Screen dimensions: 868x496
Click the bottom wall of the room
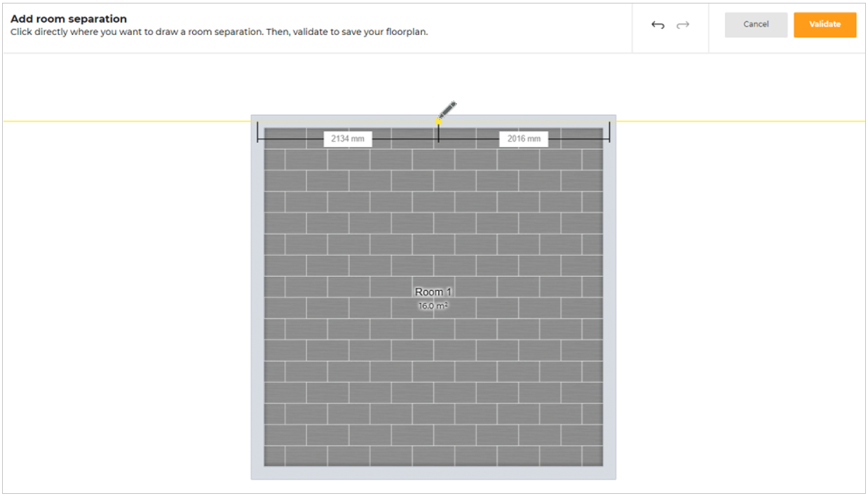(x=433, y=473)
